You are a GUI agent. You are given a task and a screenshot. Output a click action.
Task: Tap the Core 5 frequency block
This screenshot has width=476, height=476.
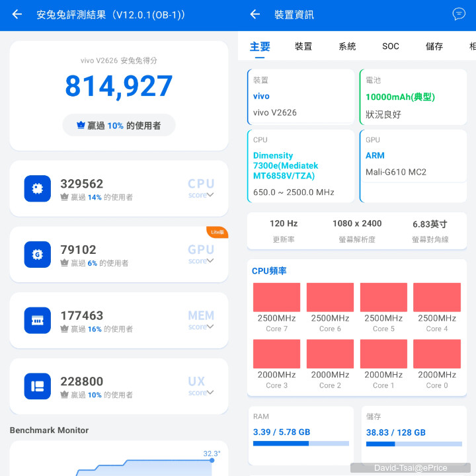(x=383, y=297)
